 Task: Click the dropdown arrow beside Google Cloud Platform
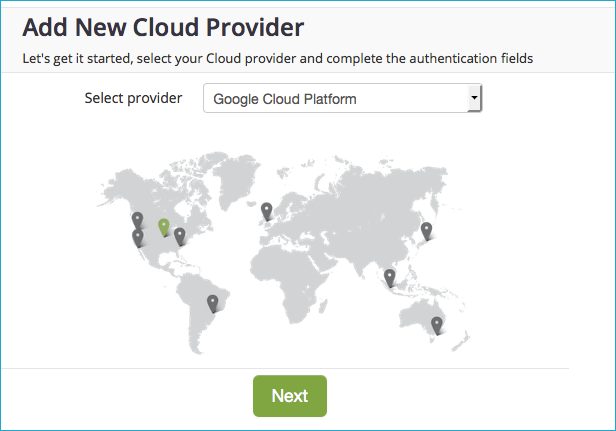point(474,97)
